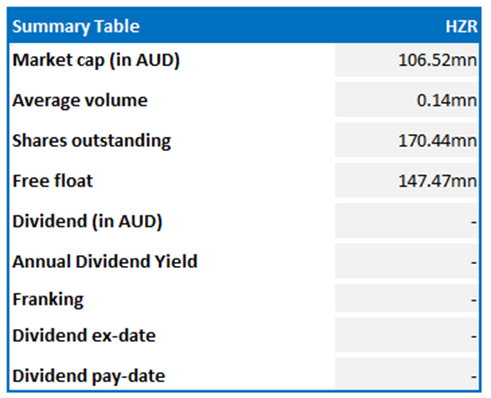Screen dimensions: 491x398
Task: Click the Franking row label
Action: pyautogui.click(x=48, y=299)
